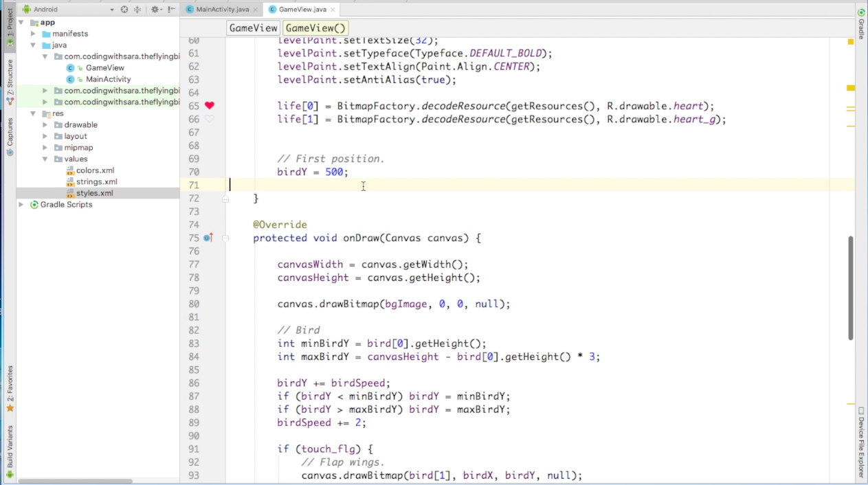Click the collapse all icon in Project panel
Screen dimensions: 868x485
click(137, 10)
